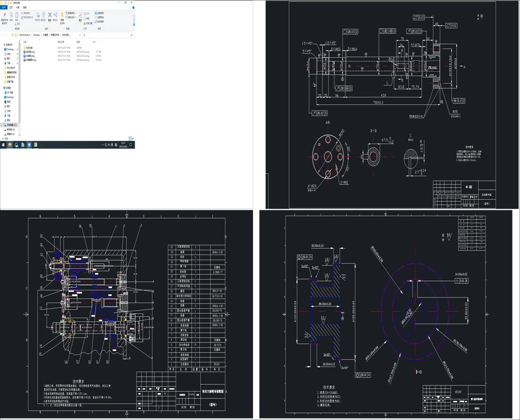Pin folder to Quick access in Explorer ribbon
This screenshot has height=420, width=520.
(4, 18)
